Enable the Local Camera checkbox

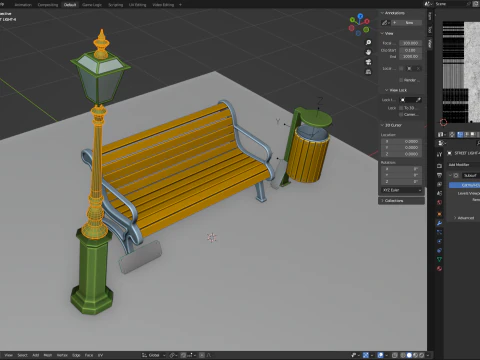[x=401, y=68]
